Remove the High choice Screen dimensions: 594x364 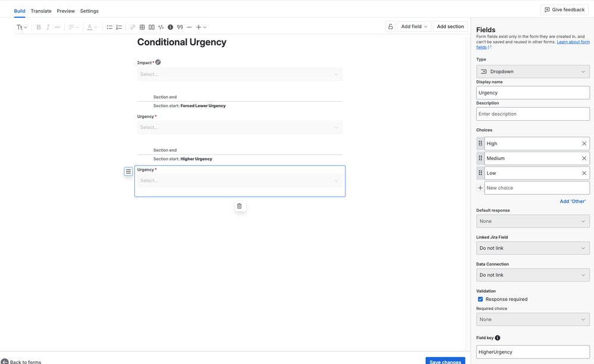click(x=584, y=143)
